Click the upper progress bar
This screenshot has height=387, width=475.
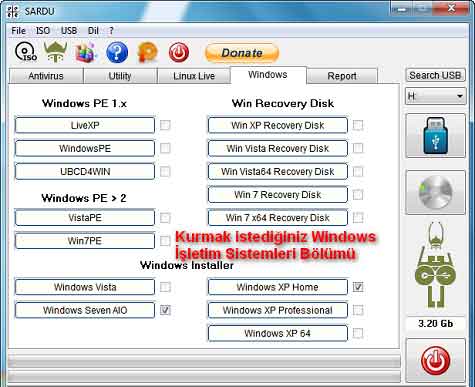pyautogui.click(x=204, y=362)
